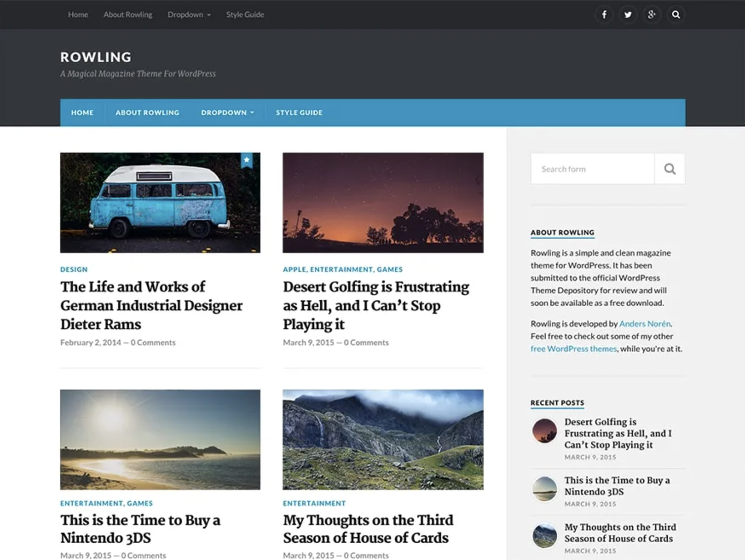The height and width of the screenshot is (560, 745).
Task: Open the Google Plus social icon
Action: [x=651, y=15]
